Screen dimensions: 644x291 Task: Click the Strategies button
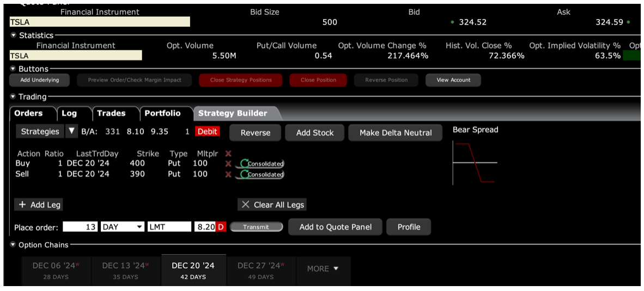[40, 131]
